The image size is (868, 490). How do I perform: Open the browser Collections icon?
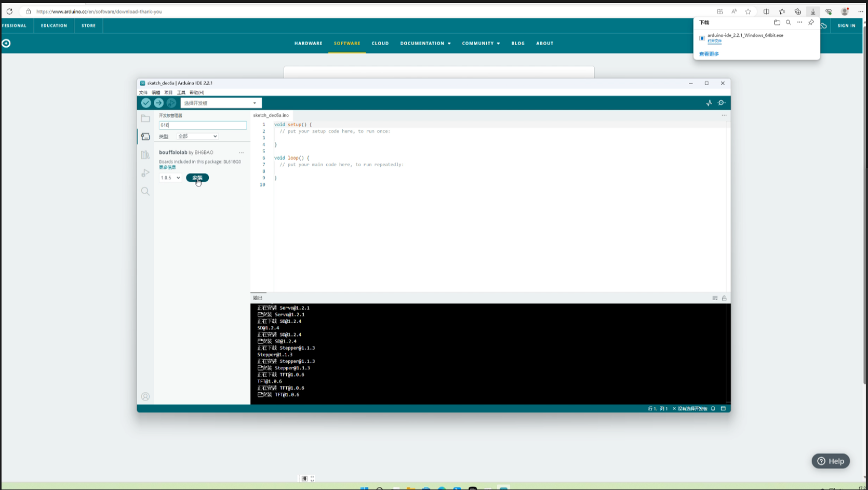pos(798,11)
